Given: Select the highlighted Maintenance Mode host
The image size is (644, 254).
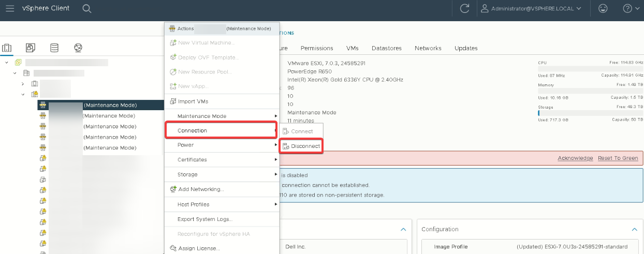Looking at the screenshot, I should pos(101,105).
